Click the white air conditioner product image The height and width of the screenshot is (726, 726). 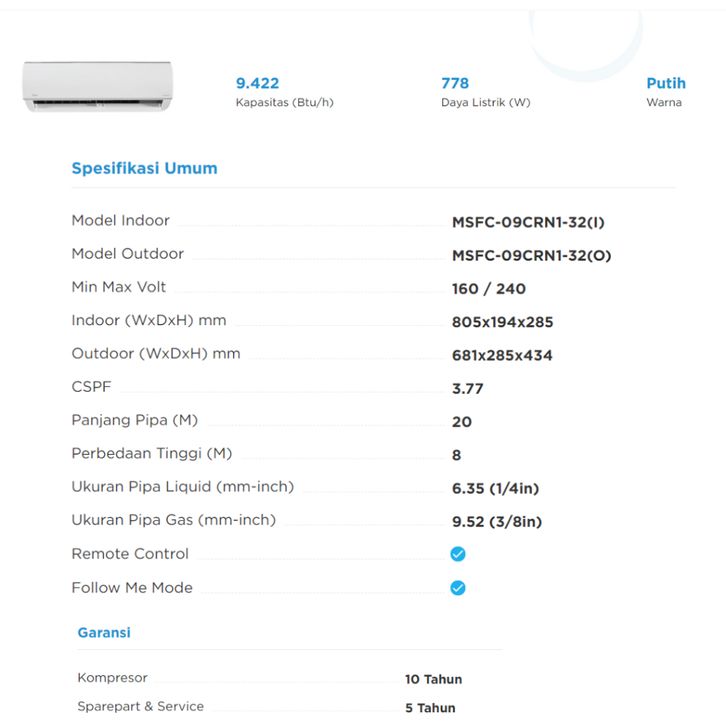point(98,87)
